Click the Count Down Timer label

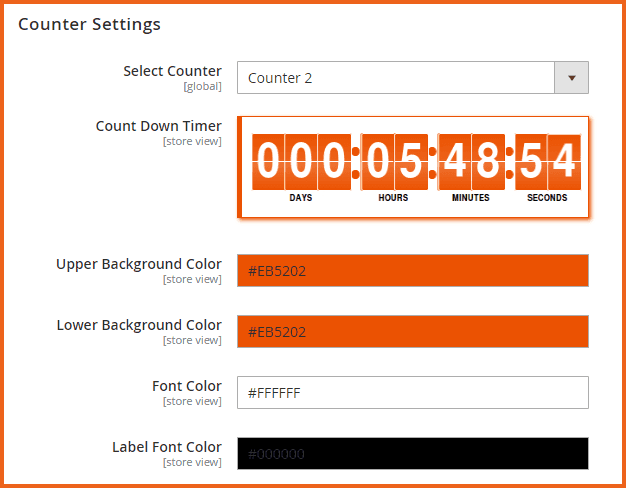(158, 126)
